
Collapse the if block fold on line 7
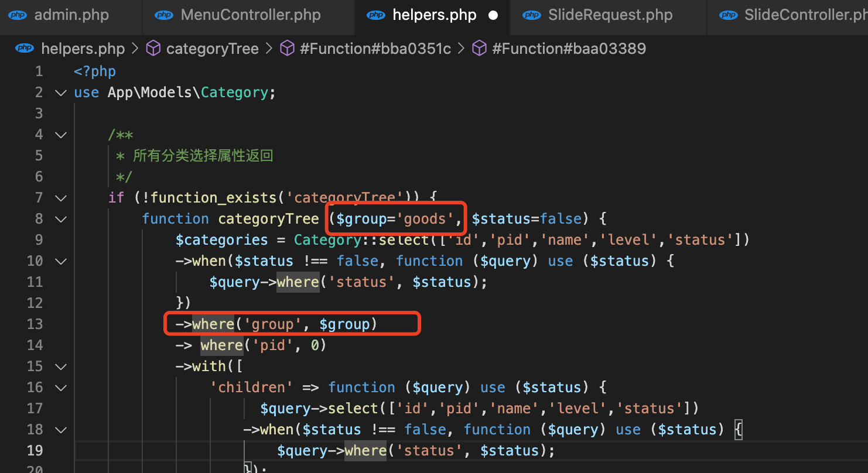pyautogui.click(x=61, y=198)
